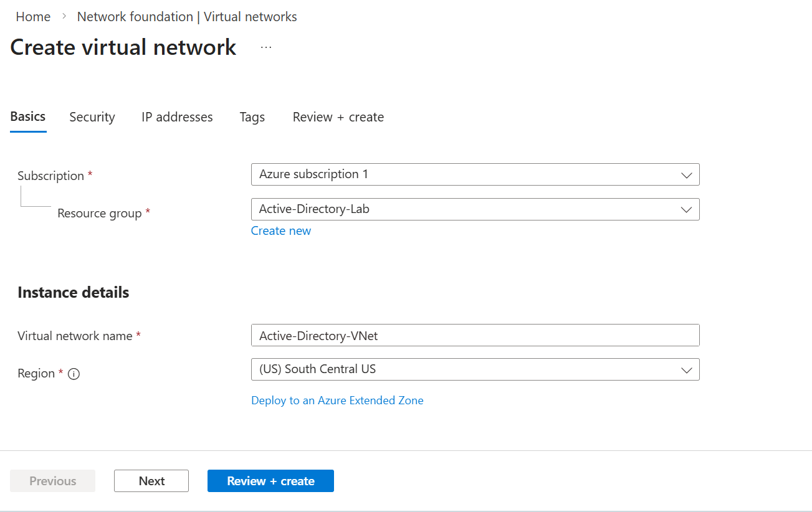This screenshot has height=512, width=812.
Task: Click the Create new resource group link
Action: 281,231
